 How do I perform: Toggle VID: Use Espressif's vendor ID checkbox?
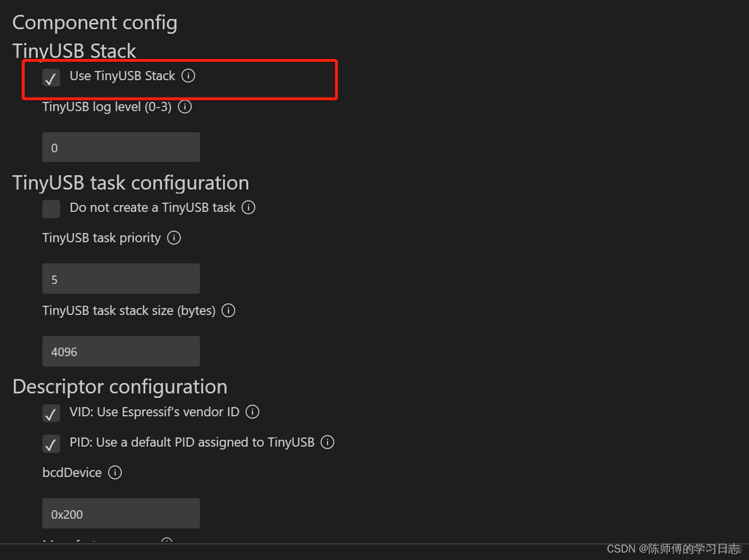pos(51,413)
